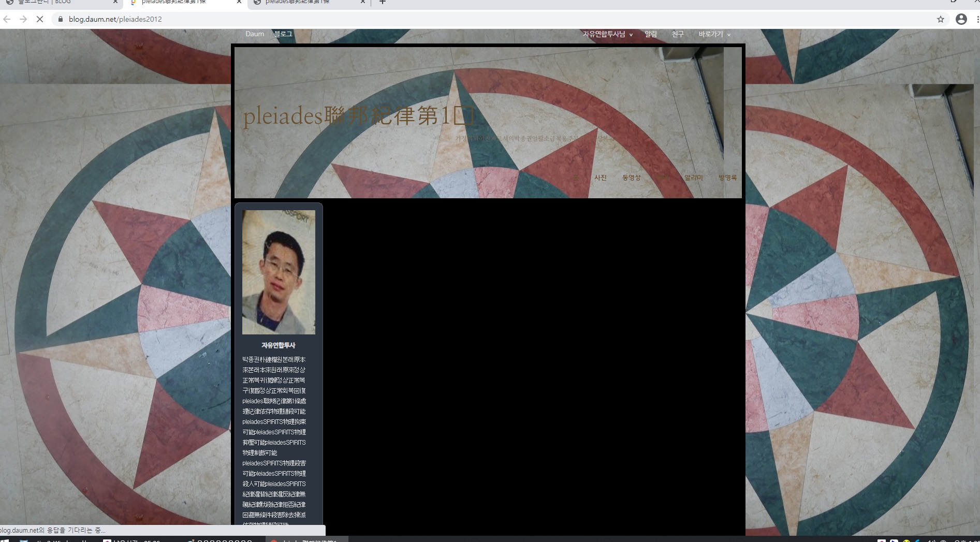Screen dimensions: 980x542
Task: Open the 동영상 blog menu
Action: pyautogui.click(x=632, y=178)
